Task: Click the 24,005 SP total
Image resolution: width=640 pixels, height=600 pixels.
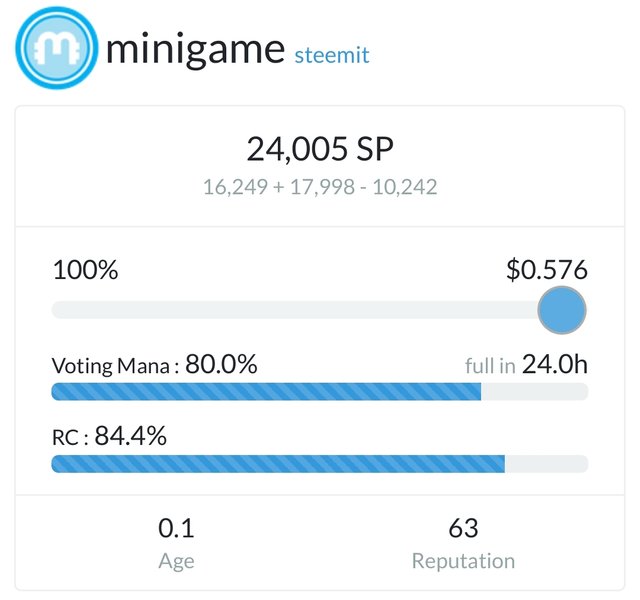Action: 320,150
